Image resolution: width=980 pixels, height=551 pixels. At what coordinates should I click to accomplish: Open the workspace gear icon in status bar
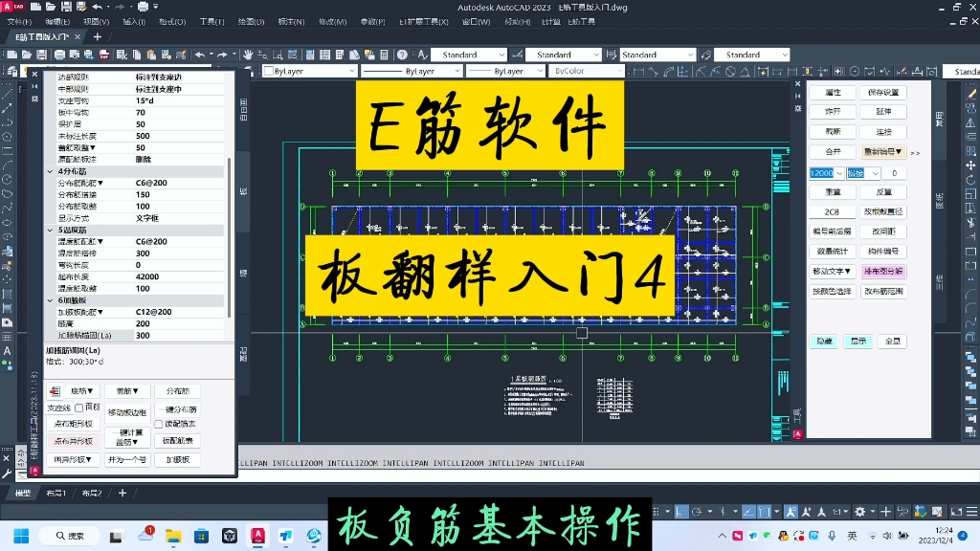860,512
